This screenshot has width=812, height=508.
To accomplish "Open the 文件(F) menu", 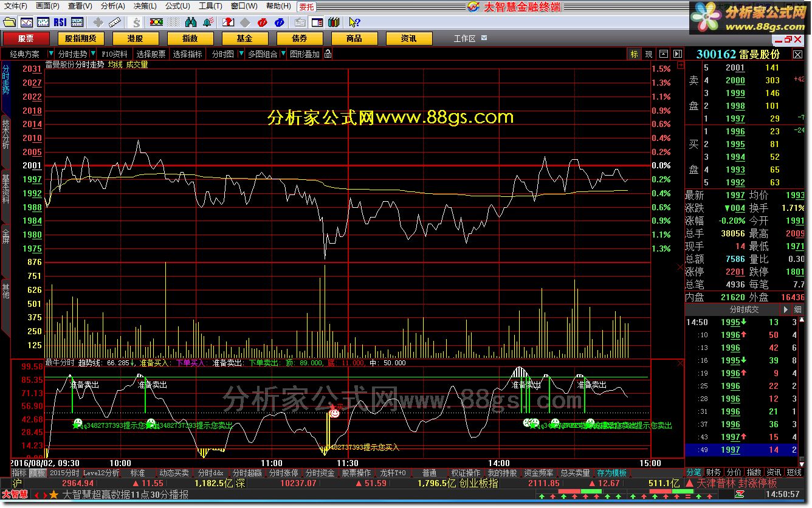I will tap(15, 6).
